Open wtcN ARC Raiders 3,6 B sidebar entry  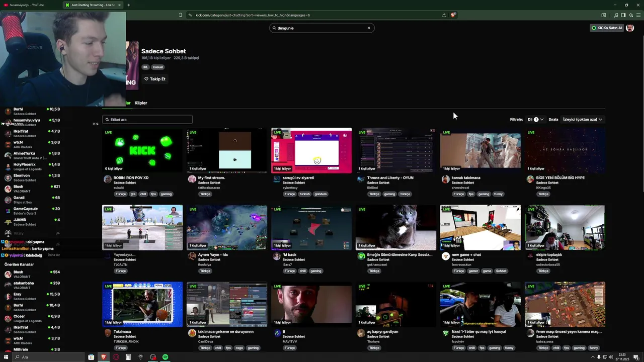point(32,144)
